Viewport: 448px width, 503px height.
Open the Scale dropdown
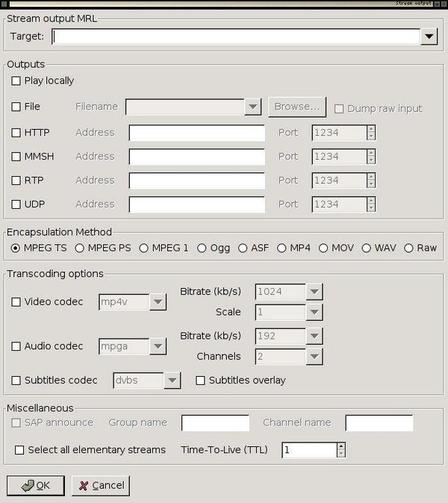[314, 312]
